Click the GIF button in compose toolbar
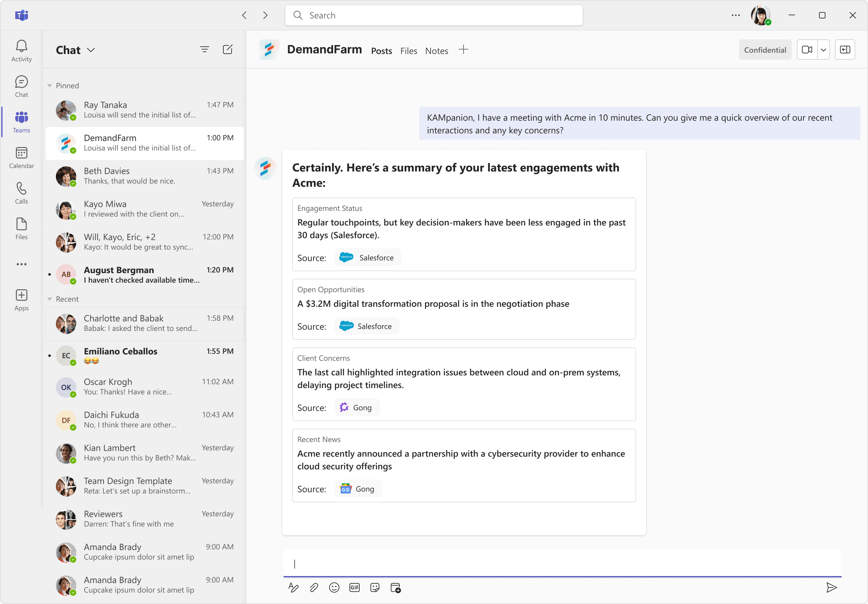The height and width of the screenshot is (604, 868). 355,587
